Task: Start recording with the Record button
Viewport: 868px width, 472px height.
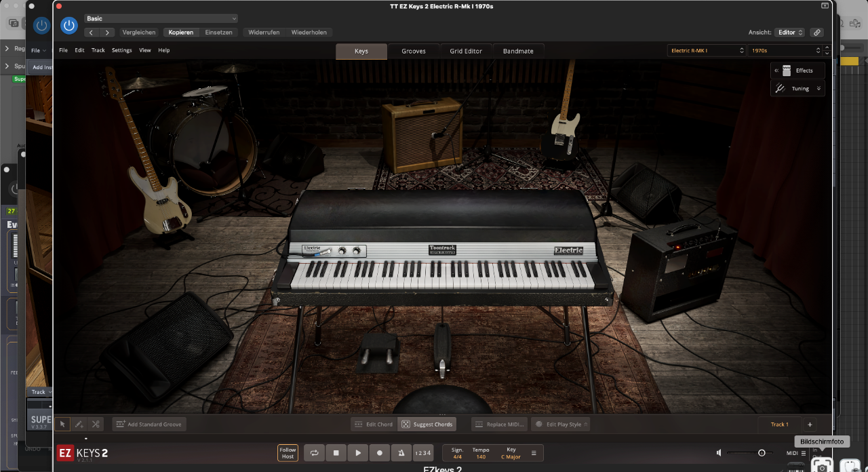Action: coord(380,453)
